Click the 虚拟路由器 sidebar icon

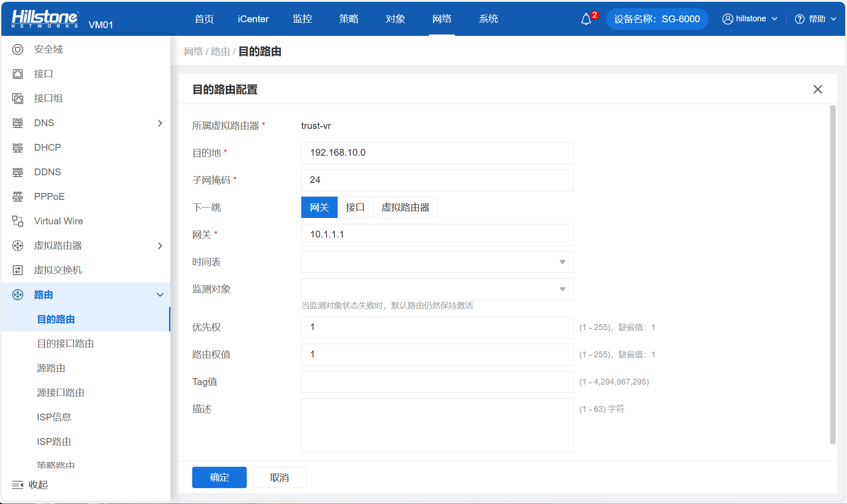point(18,246)
